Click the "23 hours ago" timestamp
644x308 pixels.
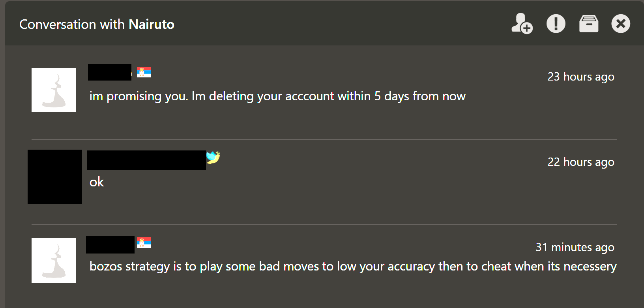(580, 77)
